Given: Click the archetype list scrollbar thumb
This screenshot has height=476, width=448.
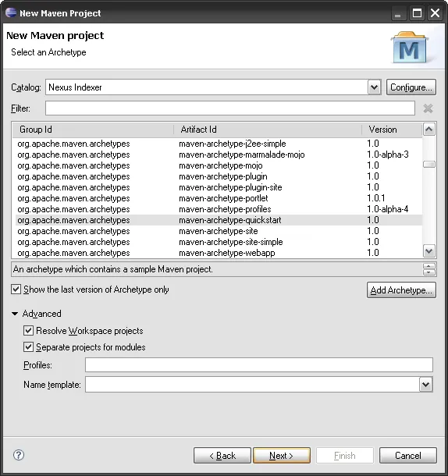Looking at the screenshot, I should click(x=428, y=164).
